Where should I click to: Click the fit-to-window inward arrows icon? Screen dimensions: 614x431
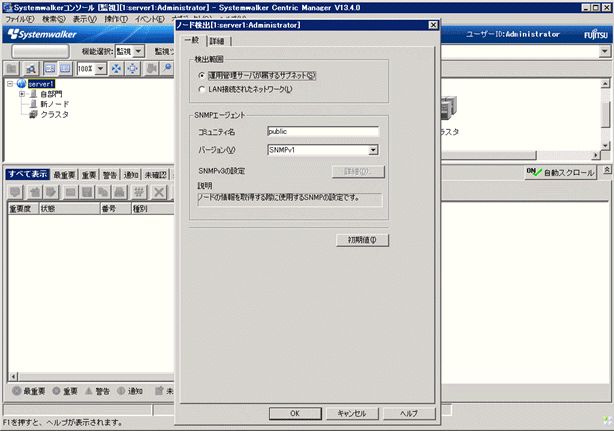pos(116,69)
